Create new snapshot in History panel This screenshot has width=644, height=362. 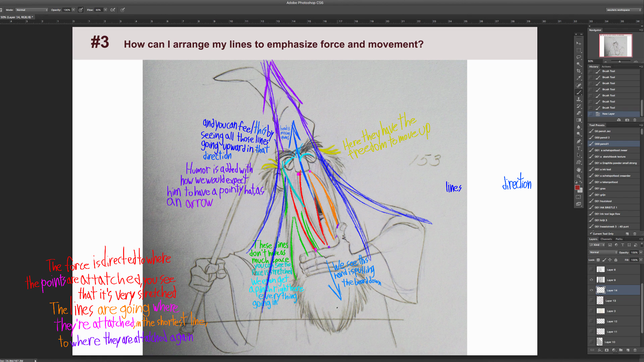click(x=627, y=120)
